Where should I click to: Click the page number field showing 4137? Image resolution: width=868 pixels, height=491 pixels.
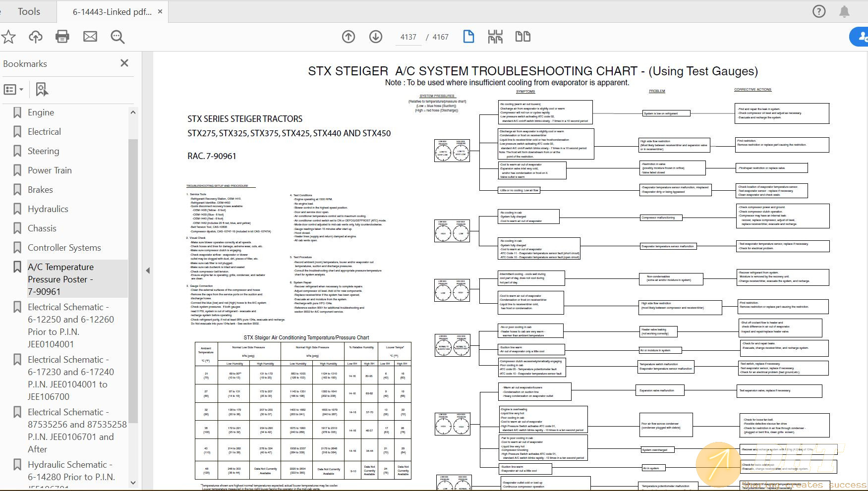pyautogui.click(x=408, y=37)
